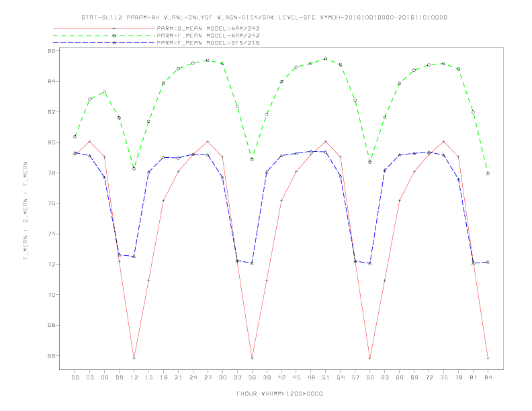Click the chart title starting with STAT=SL1L2
Screen dimensions: 532x411
[x=264, y=17]
